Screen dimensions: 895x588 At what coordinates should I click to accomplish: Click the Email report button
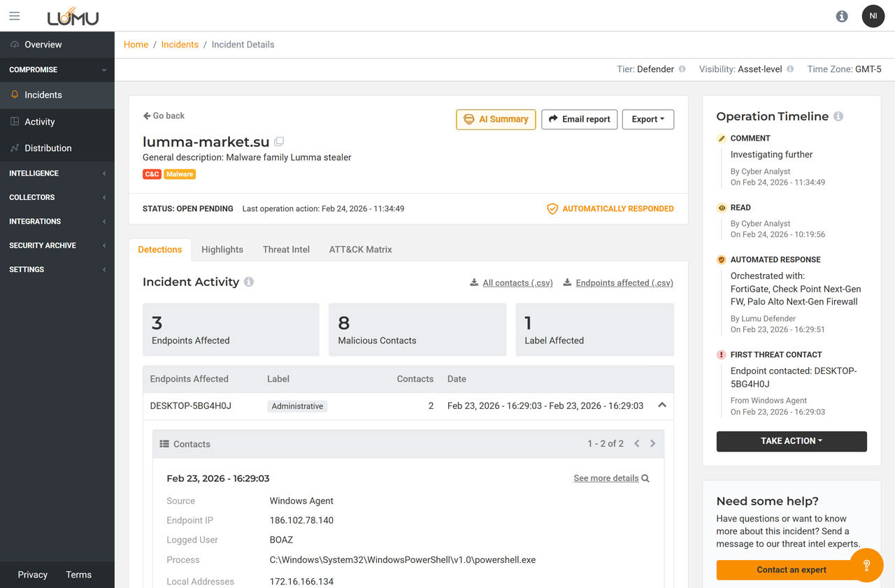click(x=580, y=120)
